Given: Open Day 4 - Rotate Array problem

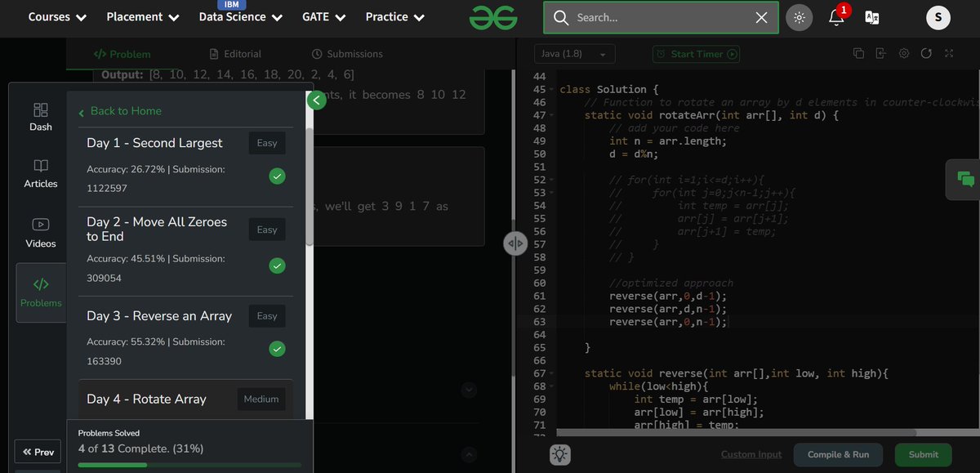Looking at the screenshot, I should pyautogui.click(x=147, y=399).
